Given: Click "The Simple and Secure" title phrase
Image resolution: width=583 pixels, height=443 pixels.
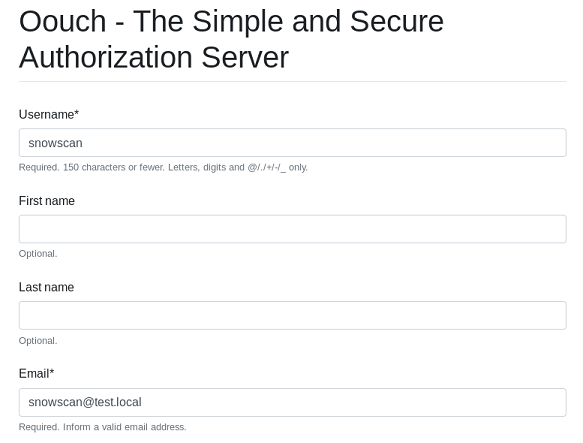Looking at the screenshot, I should click(288, 22).
